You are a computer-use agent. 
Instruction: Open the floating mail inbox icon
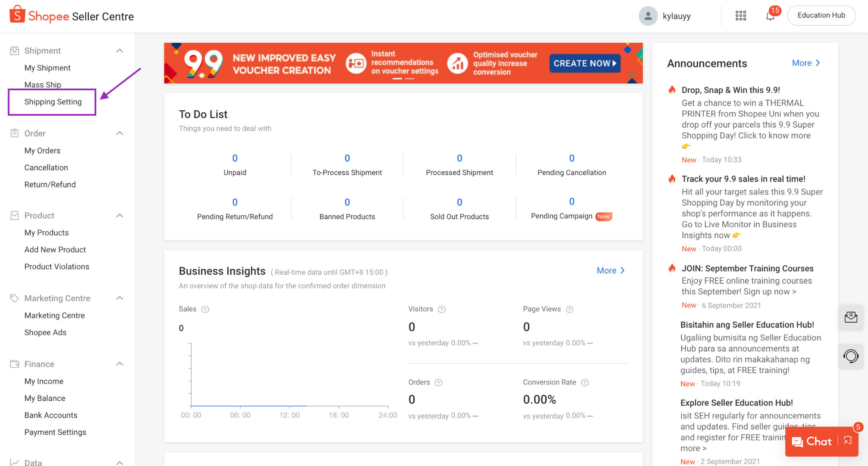point(851,317)
